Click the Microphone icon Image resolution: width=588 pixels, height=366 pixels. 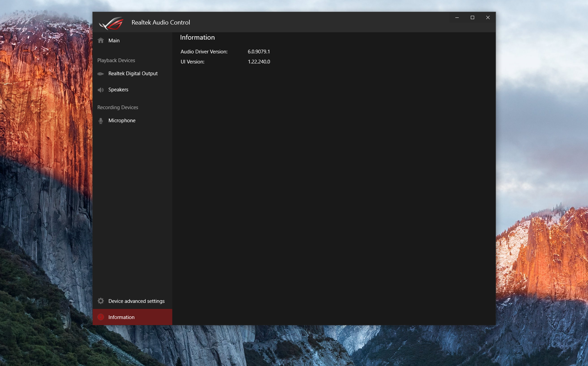click(101, 121)
